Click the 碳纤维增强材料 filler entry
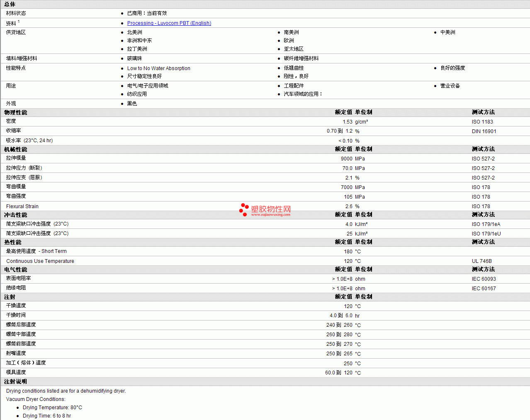Image resolution: width=530 pixels, height=420 pixels. click(301, 58)
